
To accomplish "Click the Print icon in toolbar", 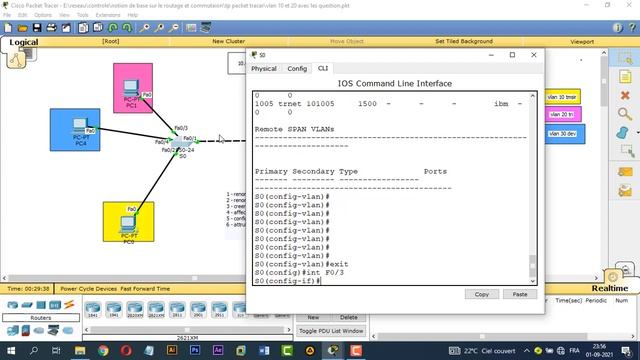I will (51, 28).
